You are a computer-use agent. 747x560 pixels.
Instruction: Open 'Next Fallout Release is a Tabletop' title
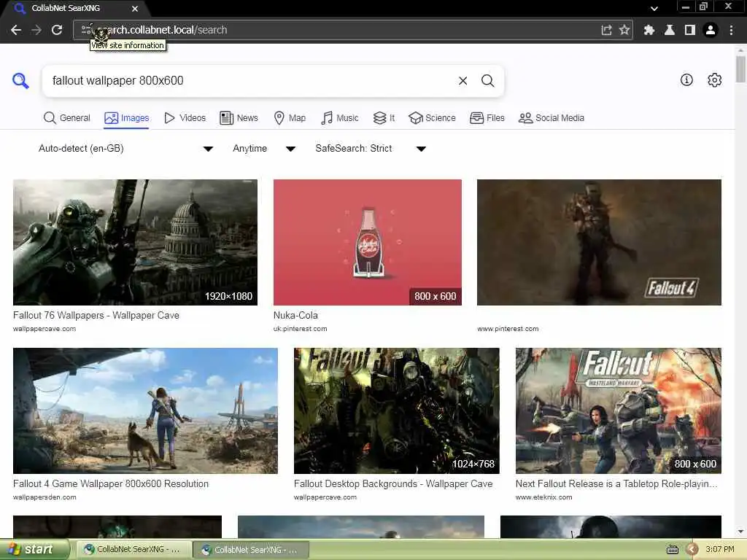tap(616, 484)
